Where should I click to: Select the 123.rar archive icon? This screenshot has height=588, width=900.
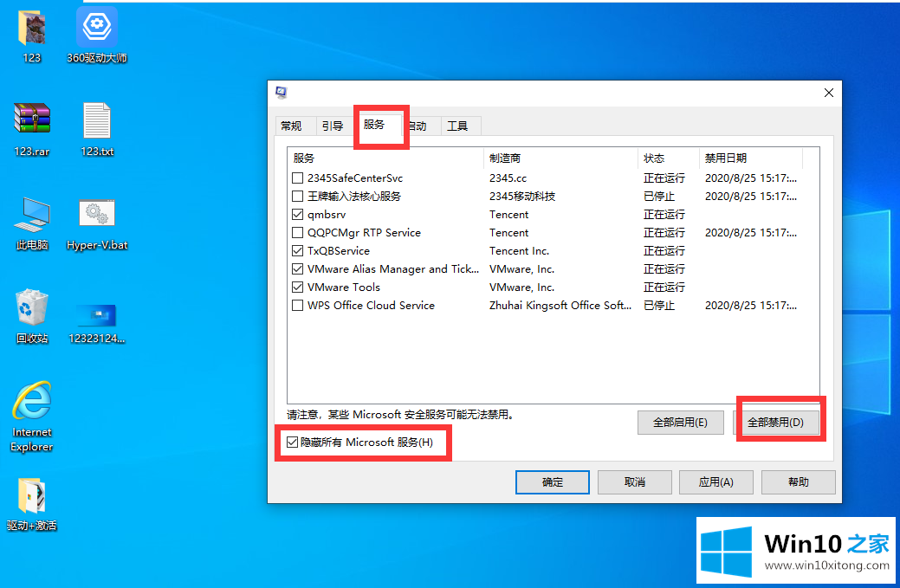(x=32, y=120)
